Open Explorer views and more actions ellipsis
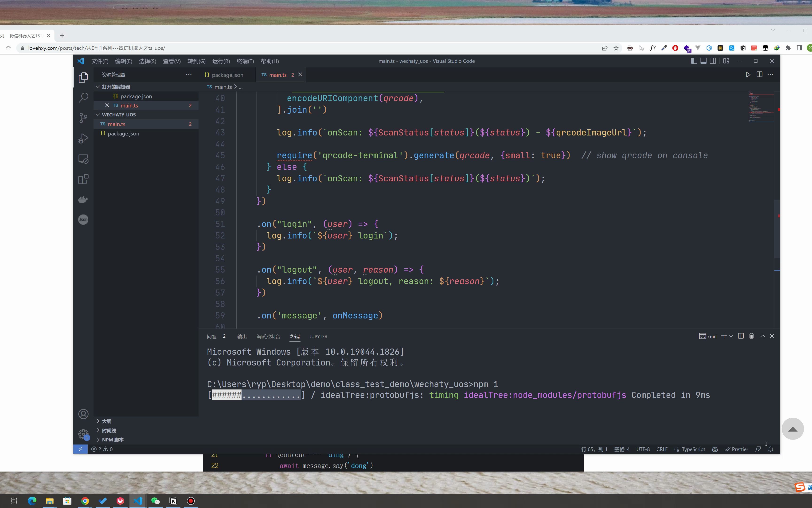This screenshot has width=812, height=508. click(189, 75)
